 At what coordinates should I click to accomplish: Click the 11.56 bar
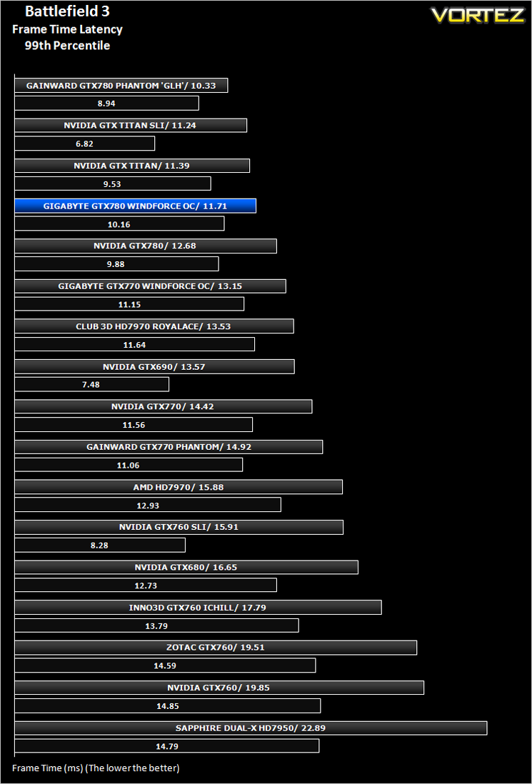134,425
